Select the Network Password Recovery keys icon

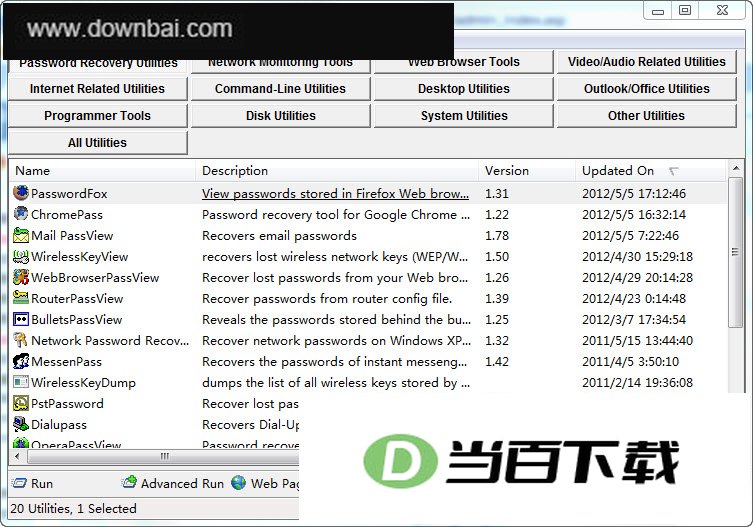[x=21, y=340]
